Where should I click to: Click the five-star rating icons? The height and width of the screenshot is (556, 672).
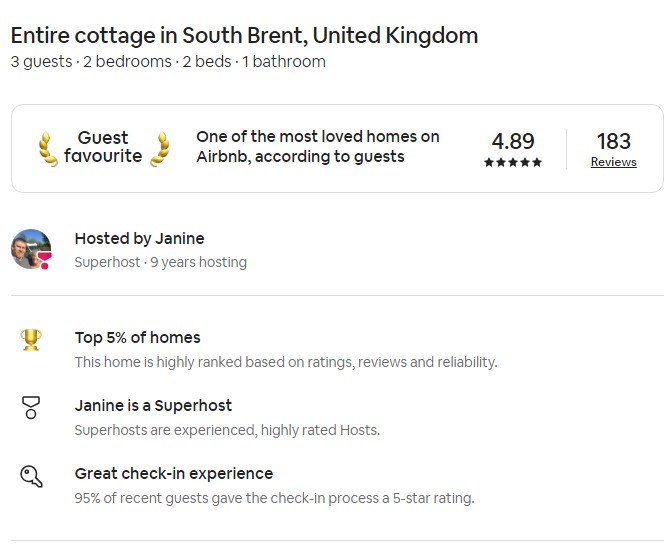pyautogui.click(x=513, y=162)
